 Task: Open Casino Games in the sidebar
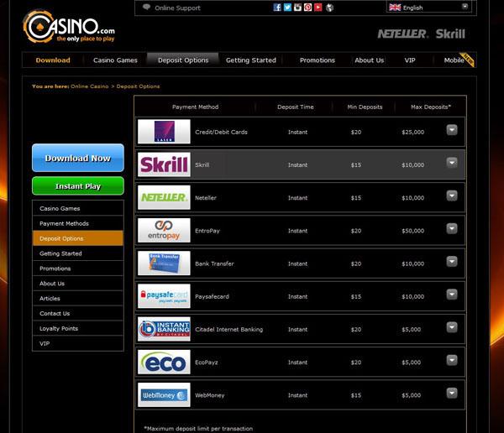(78, 208)
